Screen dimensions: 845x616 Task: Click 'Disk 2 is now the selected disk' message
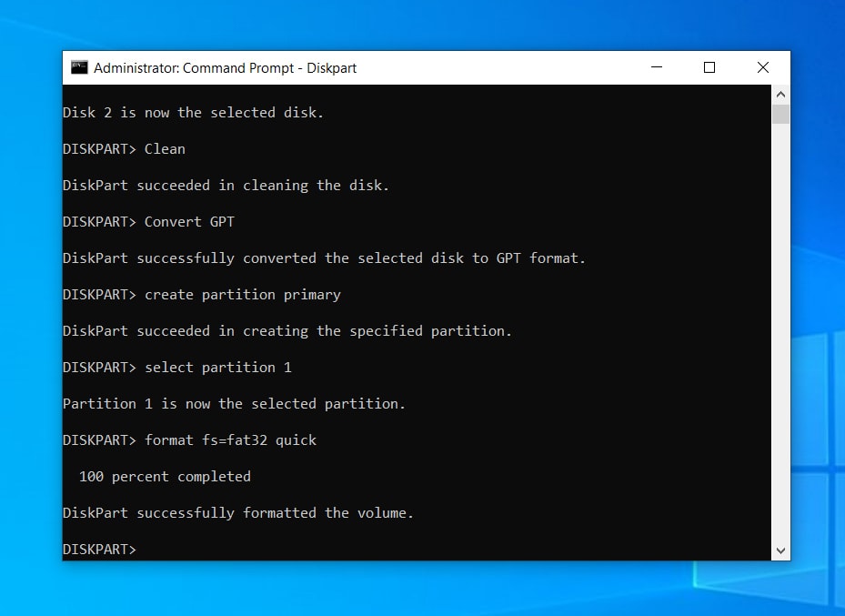[x=192, y=112]
